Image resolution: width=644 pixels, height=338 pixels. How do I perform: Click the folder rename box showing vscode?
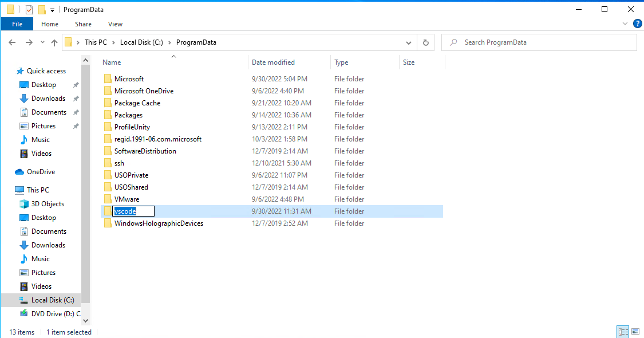pyautogui.click(x=133, y=211)
